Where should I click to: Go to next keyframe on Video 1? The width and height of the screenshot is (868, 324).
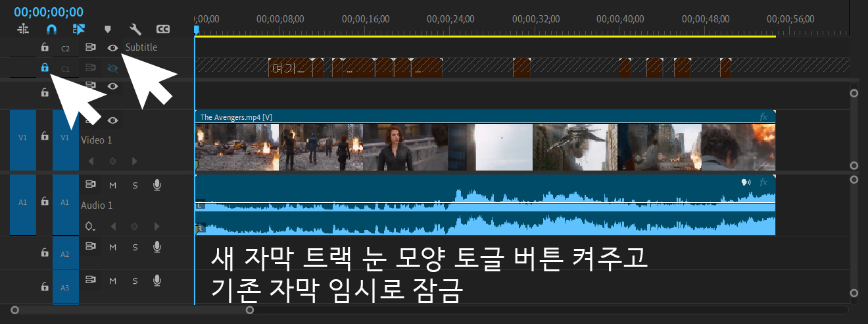coord(135,161)
